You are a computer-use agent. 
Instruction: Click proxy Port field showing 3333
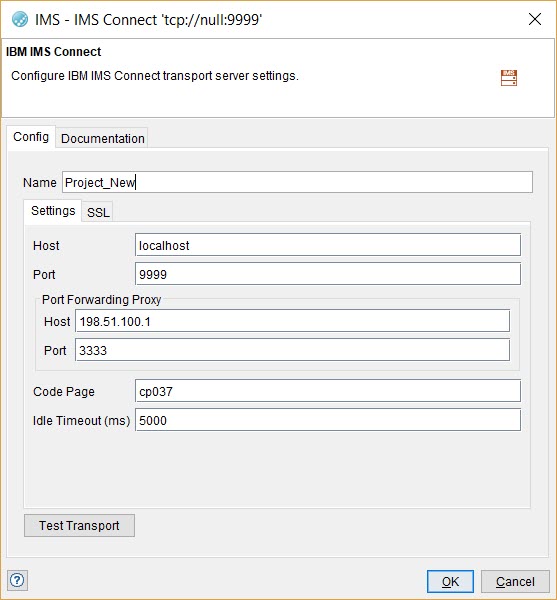pos(292,350)
